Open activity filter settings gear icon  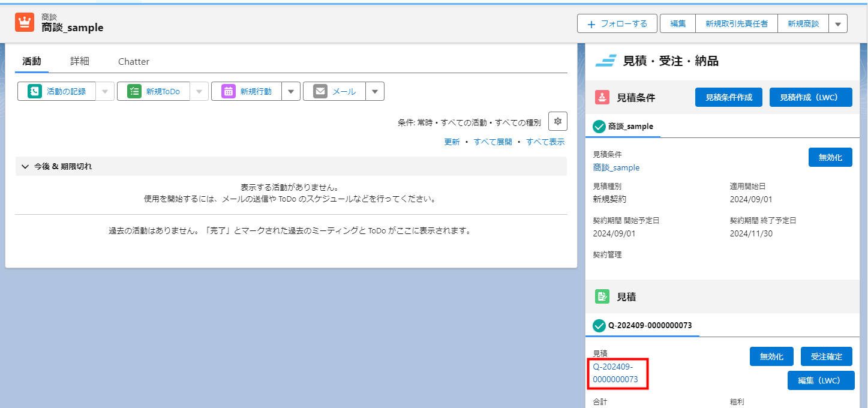pos(558,121)
